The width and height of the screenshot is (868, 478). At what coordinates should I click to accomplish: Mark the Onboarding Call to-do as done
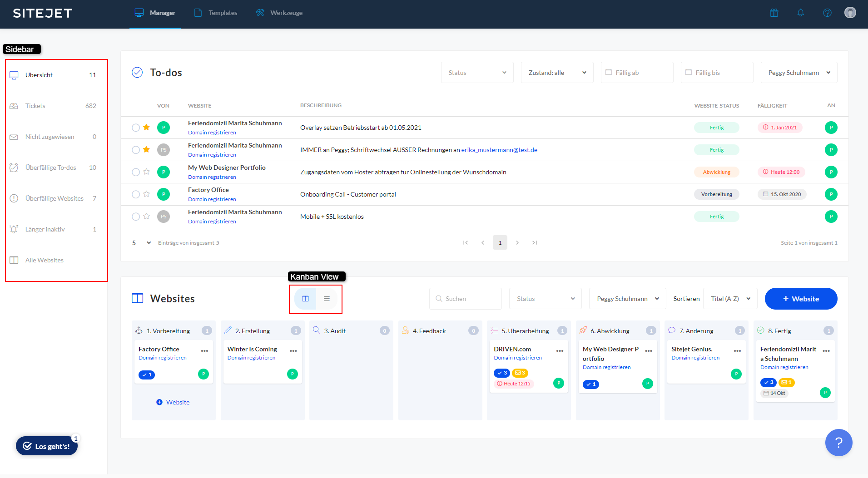tap(136, 194)
